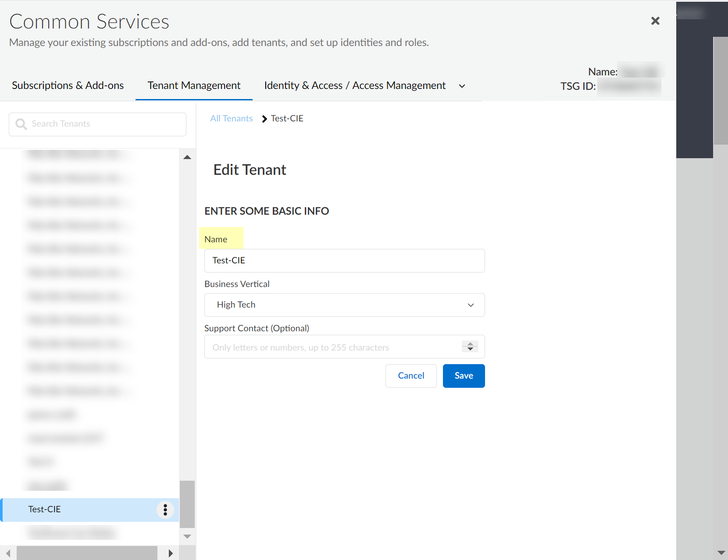Screen dimensions: 728x560
Task: Click the Support Contact spinner control
Action: (470, 347)
